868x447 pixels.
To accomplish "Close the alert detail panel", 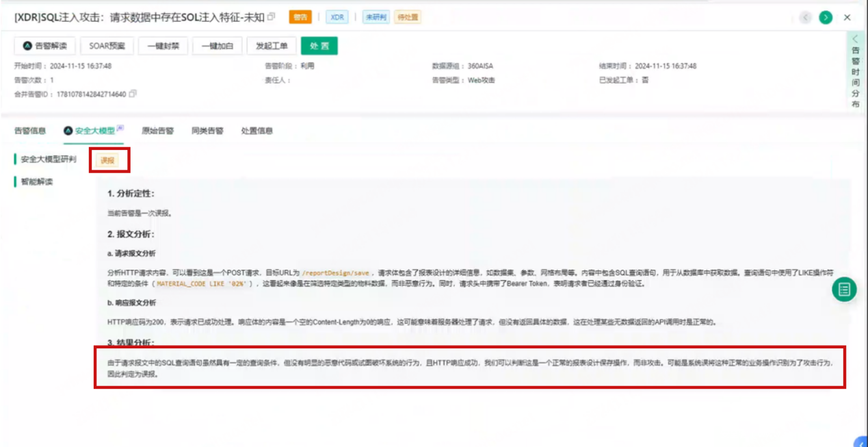I will point(847,17).
